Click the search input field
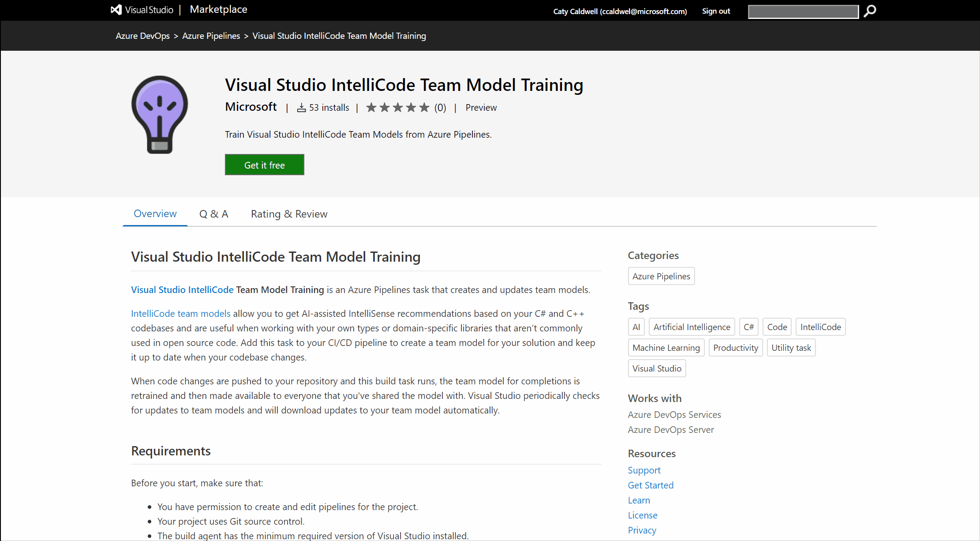 pyautogui.click(x=804, y=10)
